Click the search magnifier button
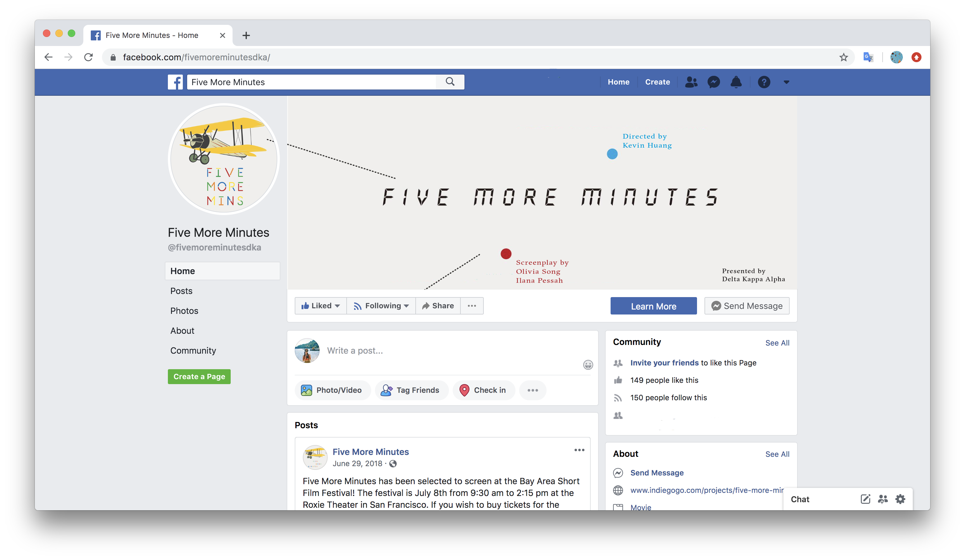965x560 pixels. click(x=450, y=82)
